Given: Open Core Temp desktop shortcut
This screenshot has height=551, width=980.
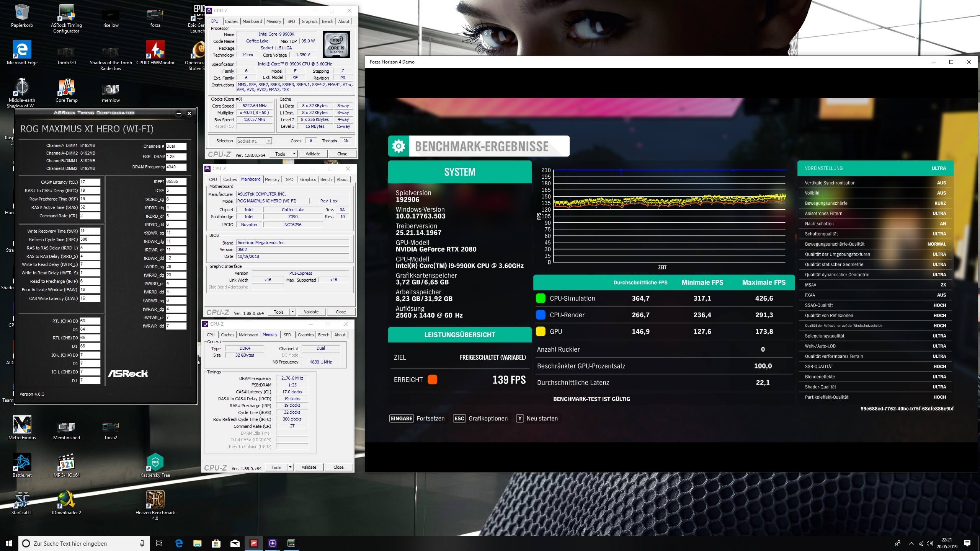Looking at the screenshot, I should 66,88.
